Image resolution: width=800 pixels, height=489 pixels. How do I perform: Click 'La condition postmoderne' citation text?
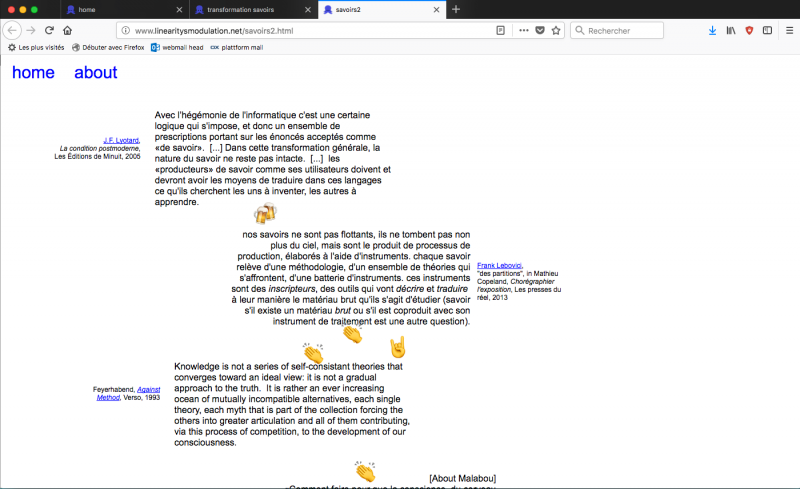[99, 149]
